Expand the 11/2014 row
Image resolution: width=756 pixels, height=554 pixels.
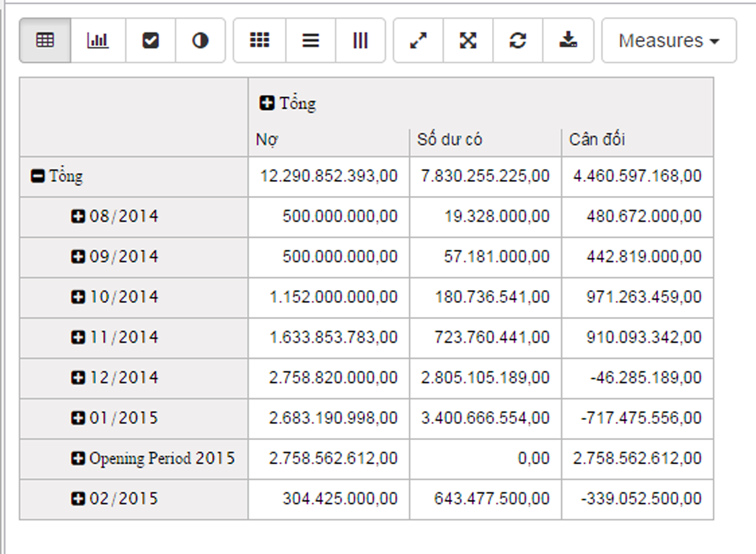(78, 337)
